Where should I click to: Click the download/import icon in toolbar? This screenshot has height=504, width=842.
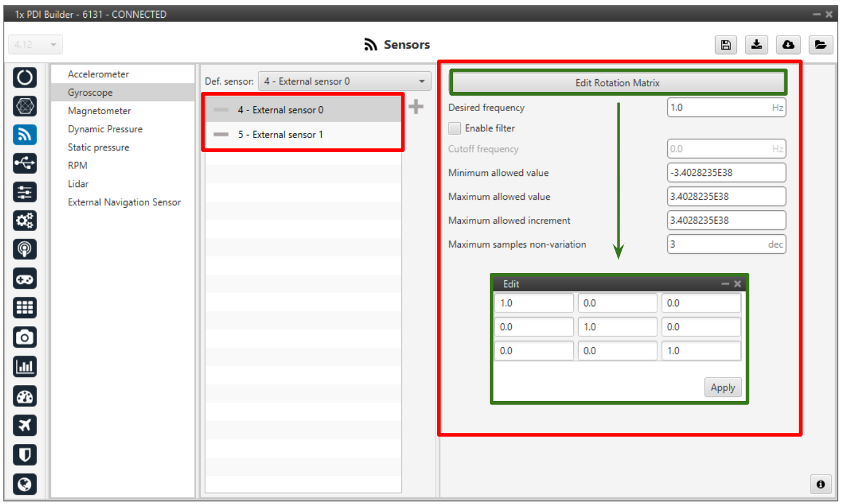pyautogui.click(x=757, y=45)
